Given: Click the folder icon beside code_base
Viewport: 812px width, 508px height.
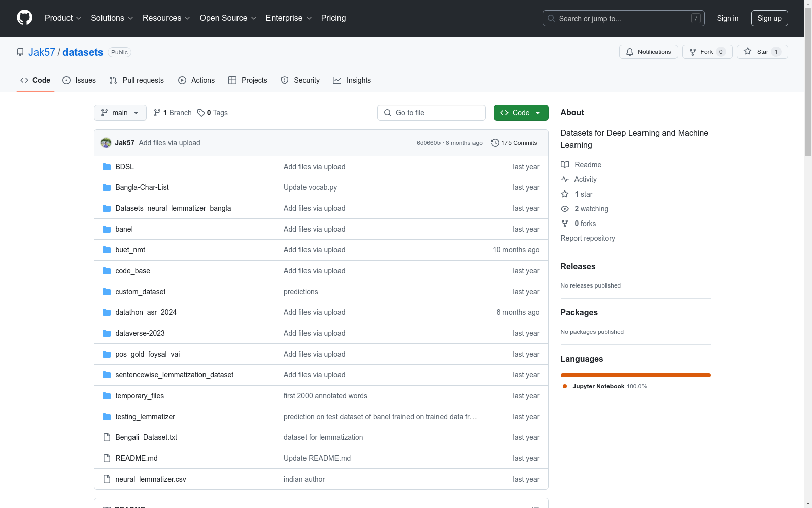Looking at the screenshot, I should [107, 271].
